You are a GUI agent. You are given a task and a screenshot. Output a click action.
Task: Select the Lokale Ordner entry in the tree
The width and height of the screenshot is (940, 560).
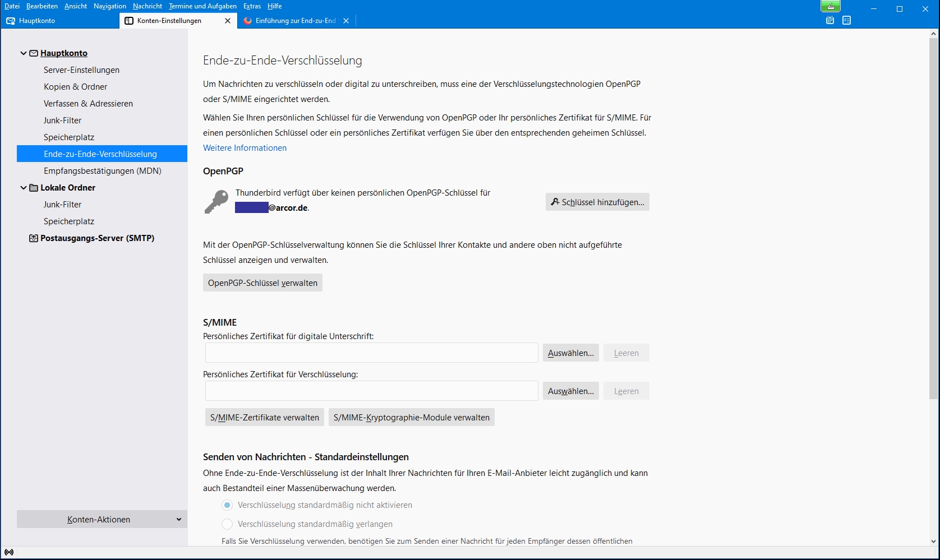pos(68,188)
